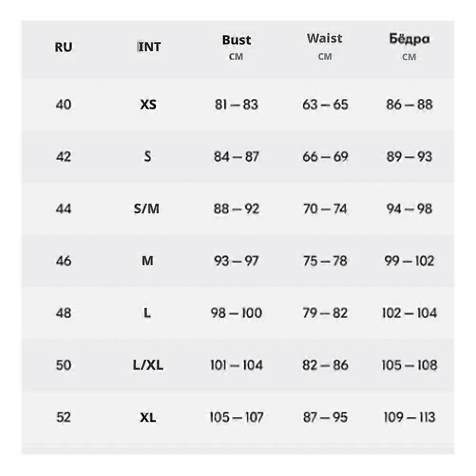Click the M size cell
This screenshot has height=476, width=476.
[x=147, y=261]
